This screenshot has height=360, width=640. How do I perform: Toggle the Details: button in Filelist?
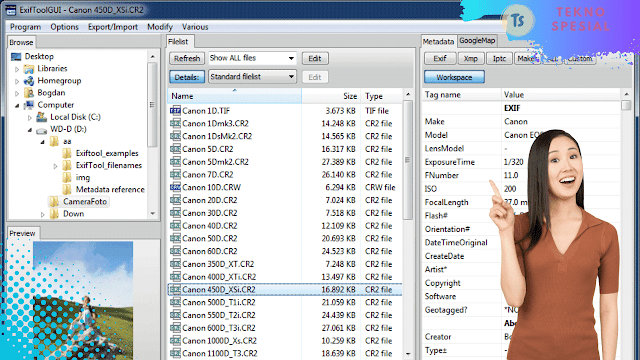pyautogui.click(x=187, y=77)
